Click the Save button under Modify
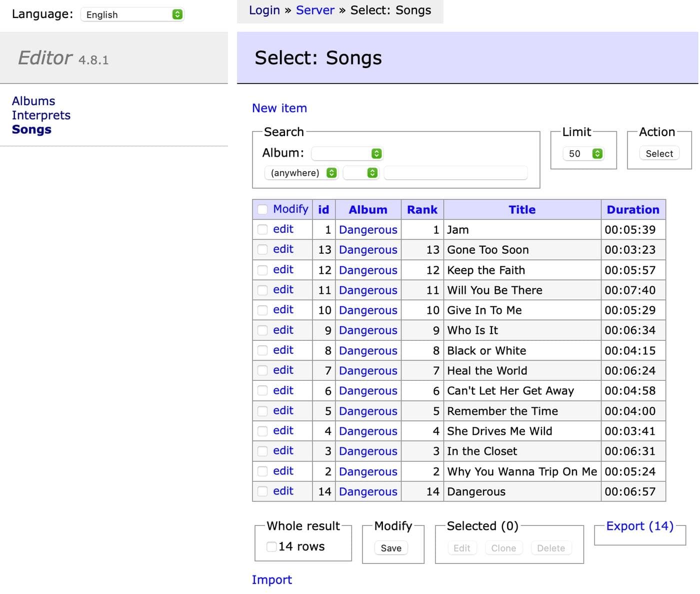Image resolution: width=700 pixels, height=594 pixels. [390, 548]
